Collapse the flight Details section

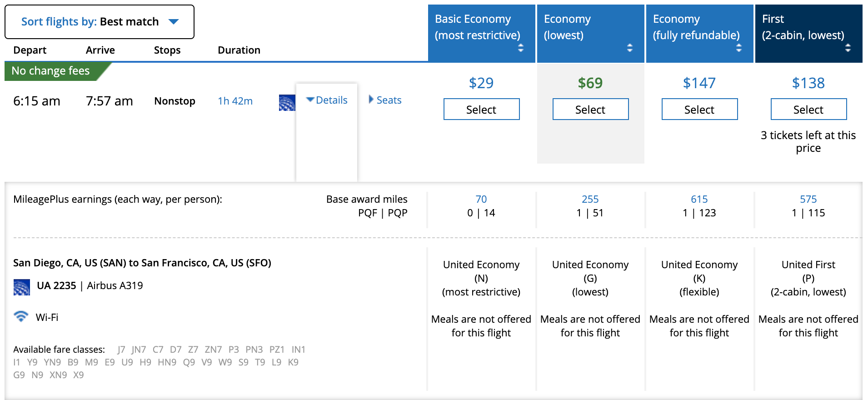click(327, 100)
